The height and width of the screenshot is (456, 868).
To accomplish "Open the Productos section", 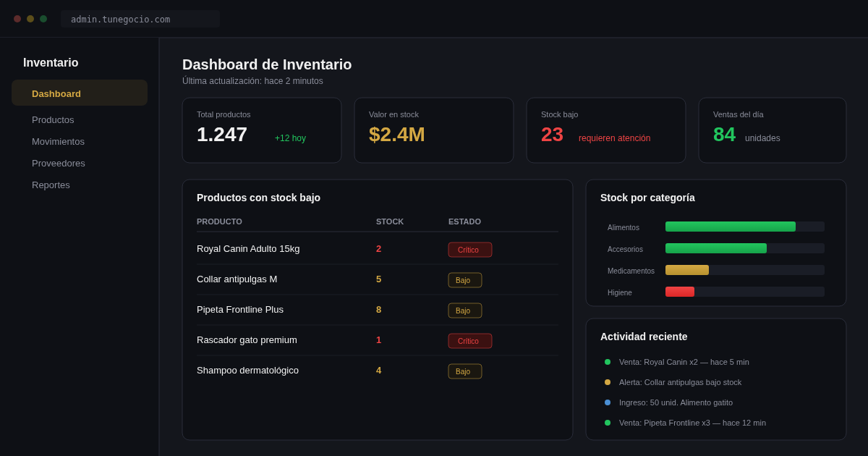I will 53,119.
